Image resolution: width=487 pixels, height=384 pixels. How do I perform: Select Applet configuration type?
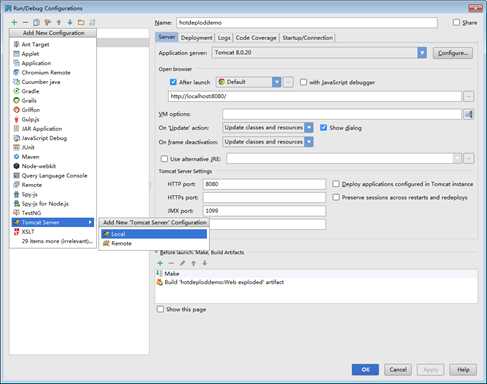click(53, 54)
